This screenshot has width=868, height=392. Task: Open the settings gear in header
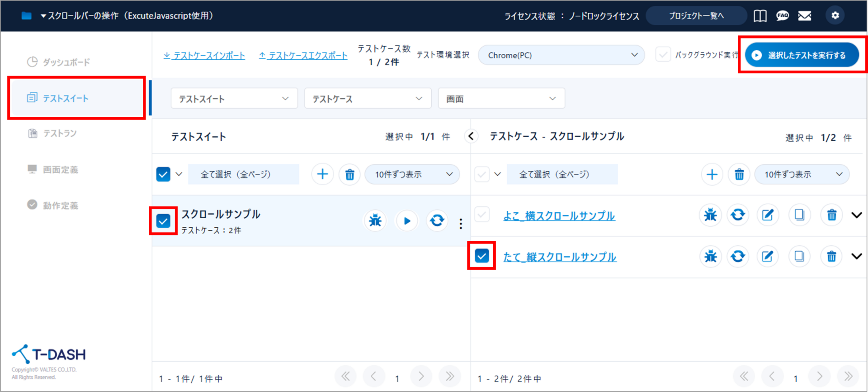835,16
